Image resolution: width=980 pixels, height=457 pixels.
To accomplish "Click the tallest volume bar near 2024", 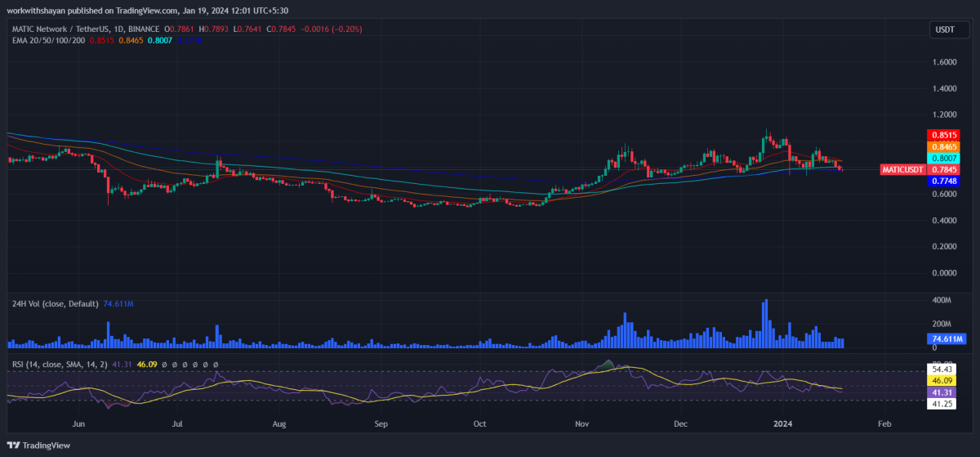I will tap(766, 324).
